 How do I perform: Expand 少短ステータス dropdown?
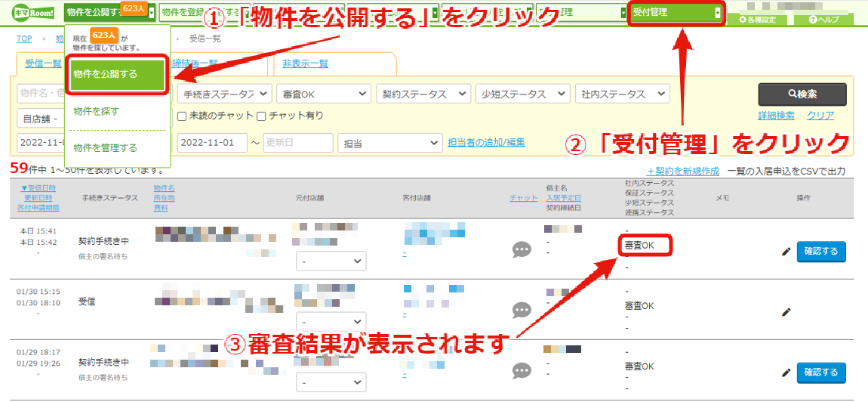click(522, 94)
